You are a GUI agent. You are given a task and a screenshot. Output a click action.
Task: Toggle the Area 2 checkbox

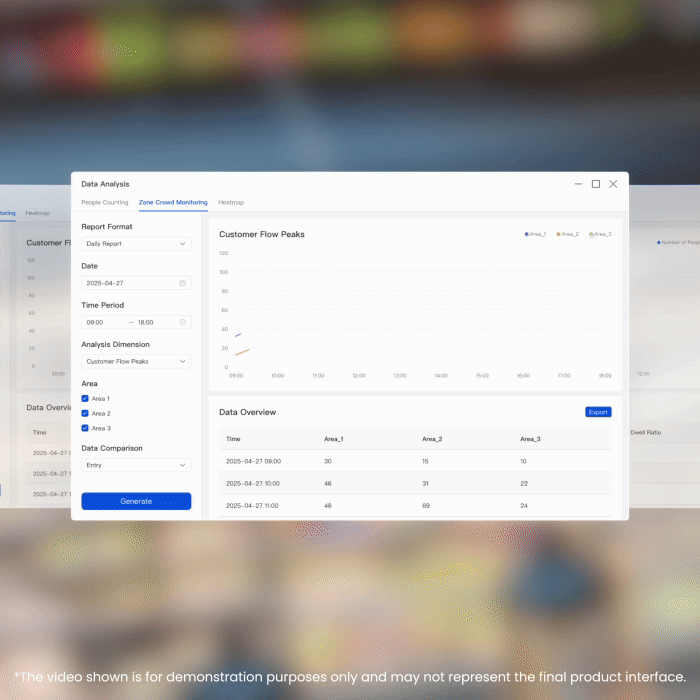85,413
